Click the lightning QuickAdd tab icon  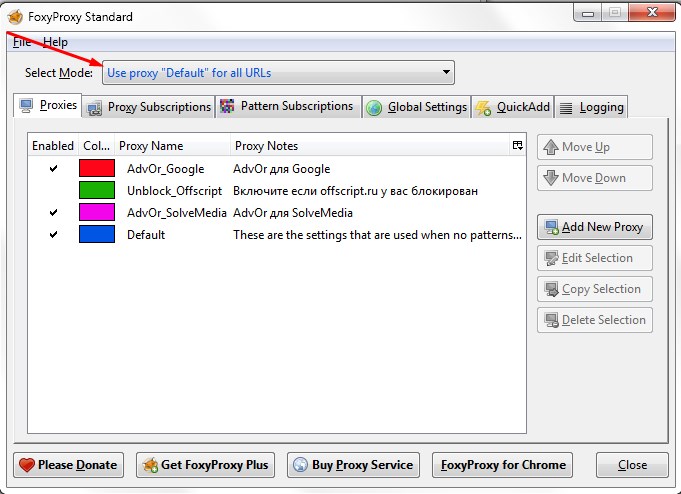coord(483,108)
